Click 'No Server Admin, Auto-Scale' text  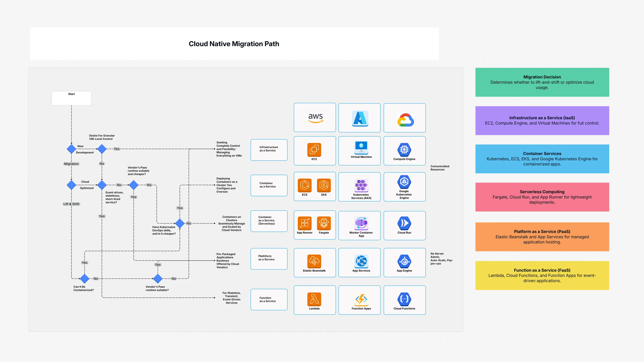(x=442, y=259)
